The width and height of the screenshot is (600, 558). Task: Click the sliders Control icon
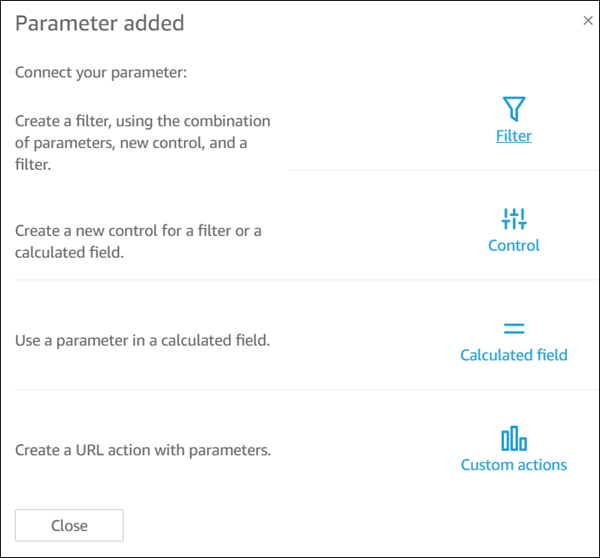pyautogui.click(x=514, y=218)
